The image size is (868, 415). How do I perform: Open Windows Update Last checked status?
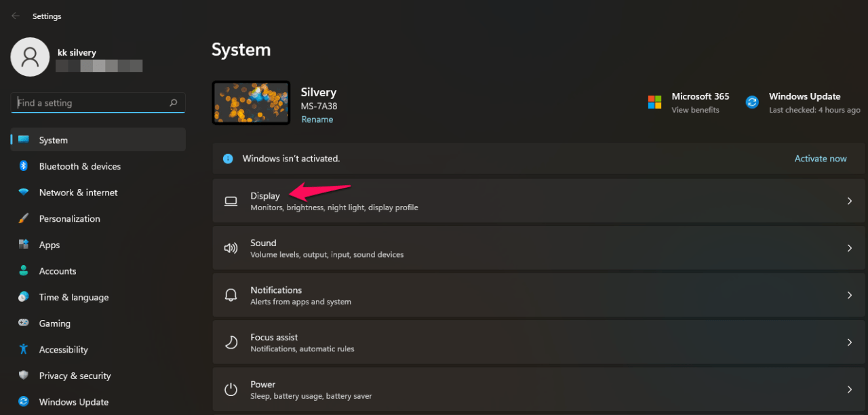click(814, 110)
